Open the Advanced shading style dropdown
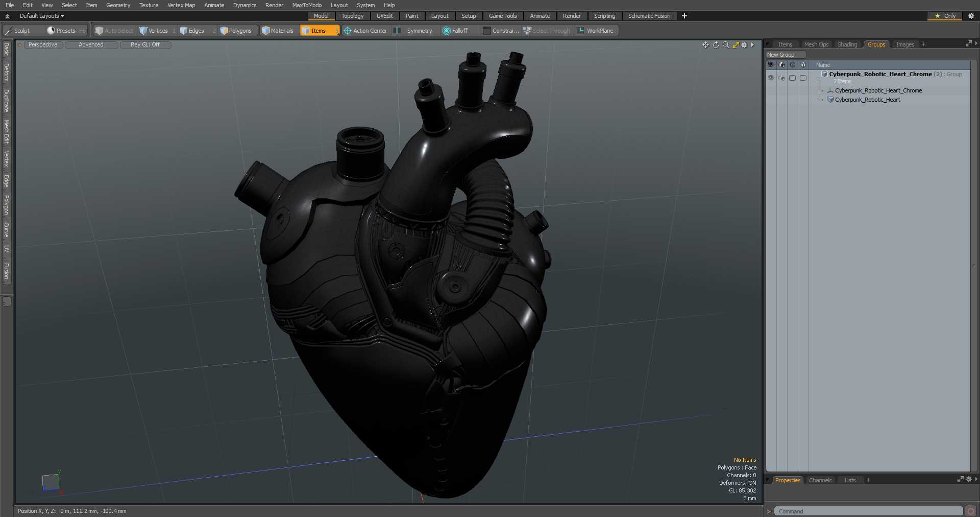Image resolution: width=980 pixels, height=517 pixels. [x=91, y=45]
